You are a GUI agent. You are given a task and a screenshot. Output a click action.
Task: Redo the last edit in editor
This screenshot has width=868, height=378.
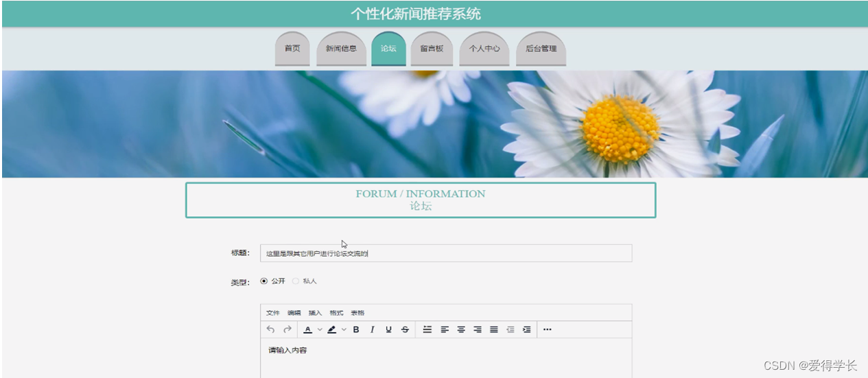click(x=288, y=329)
